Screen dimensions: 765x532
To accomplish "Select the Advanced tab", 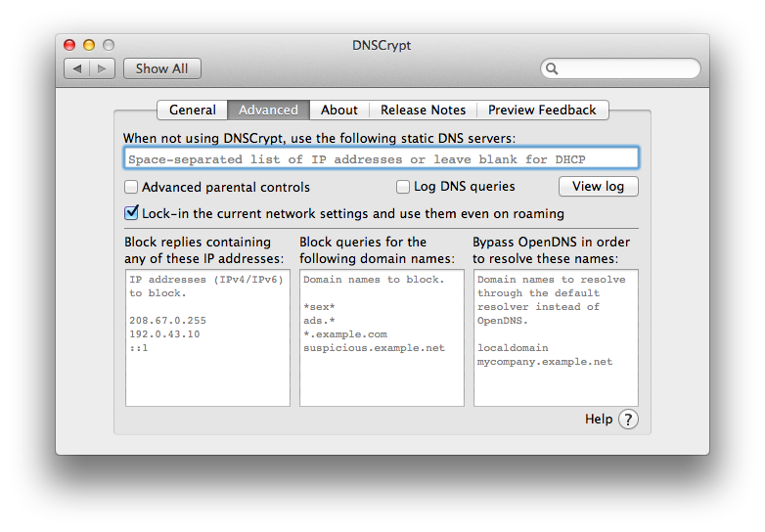I will click(x=268, y=111).
